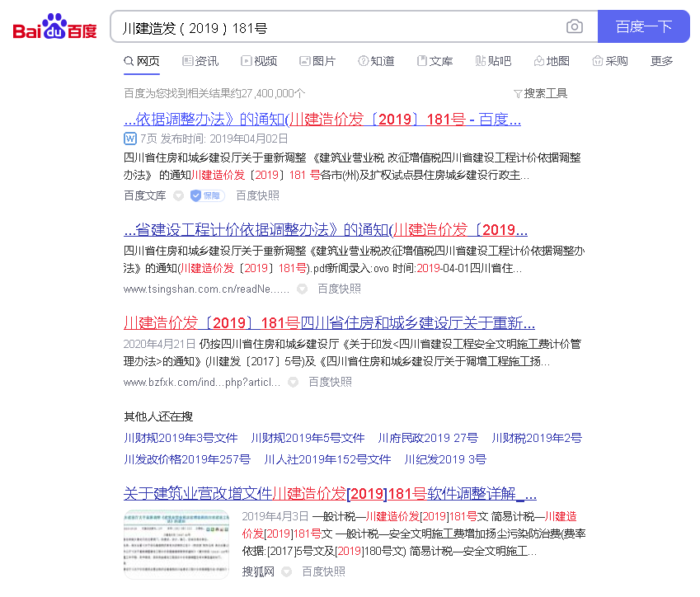Open 百度快照 for the 百度文库 result
700x597 pixels.
pyautogui.click(x=257, y=195)
